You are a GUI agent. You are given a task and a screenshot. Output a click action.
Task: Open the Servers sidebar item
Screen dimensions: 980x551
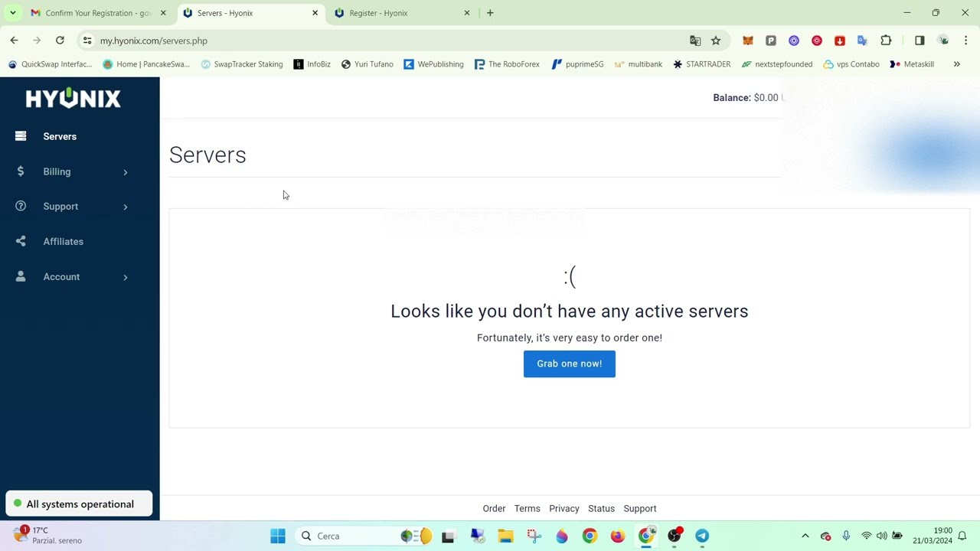(60, 136)
